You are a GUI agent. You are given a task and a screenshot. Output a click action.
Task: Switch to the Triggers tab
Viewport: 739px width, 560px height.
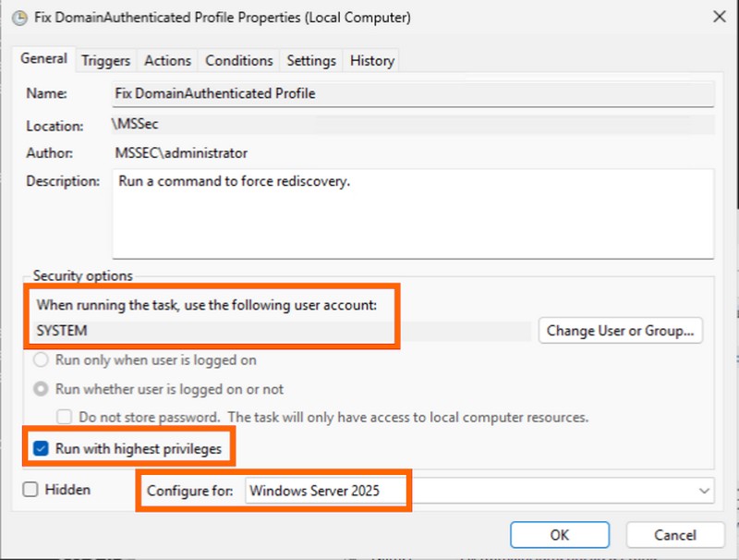pyautogui.click(x=104, y=59)
